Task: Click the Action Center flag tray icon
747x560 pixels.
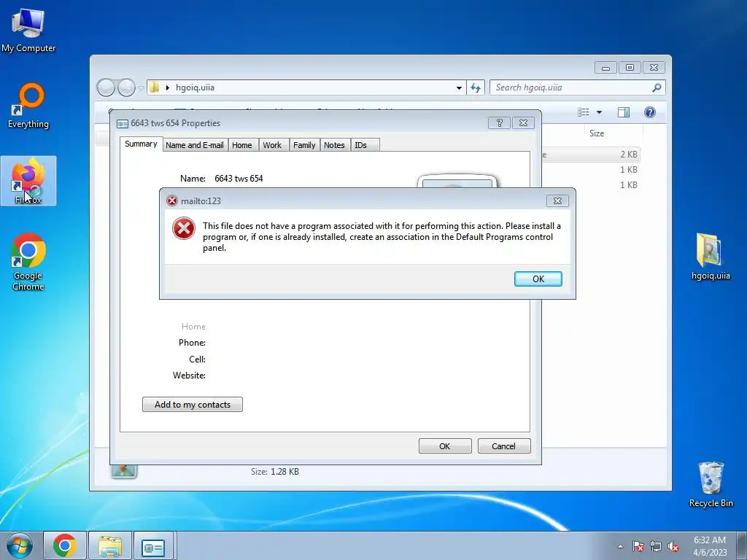Action: (638, 546)
